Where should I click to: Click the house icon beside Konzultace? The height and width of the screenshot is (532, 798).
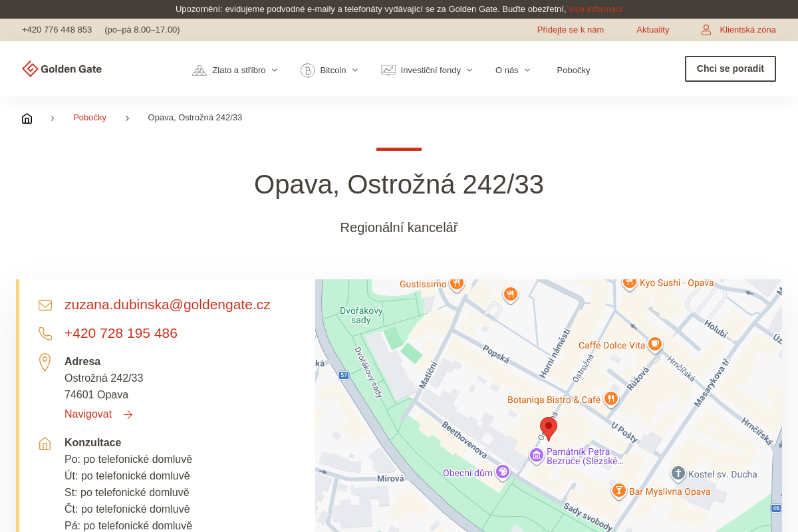(45, 444)
